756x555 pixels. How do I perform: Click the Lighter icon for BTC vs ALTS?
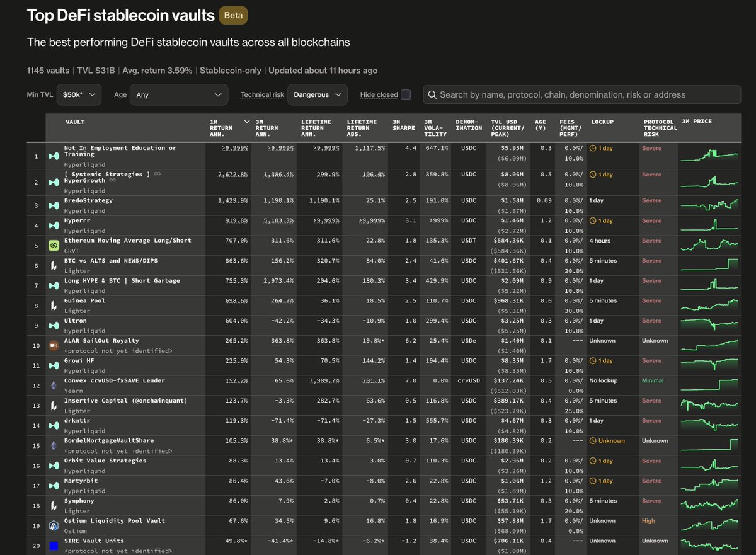click(x=54, y=266)
